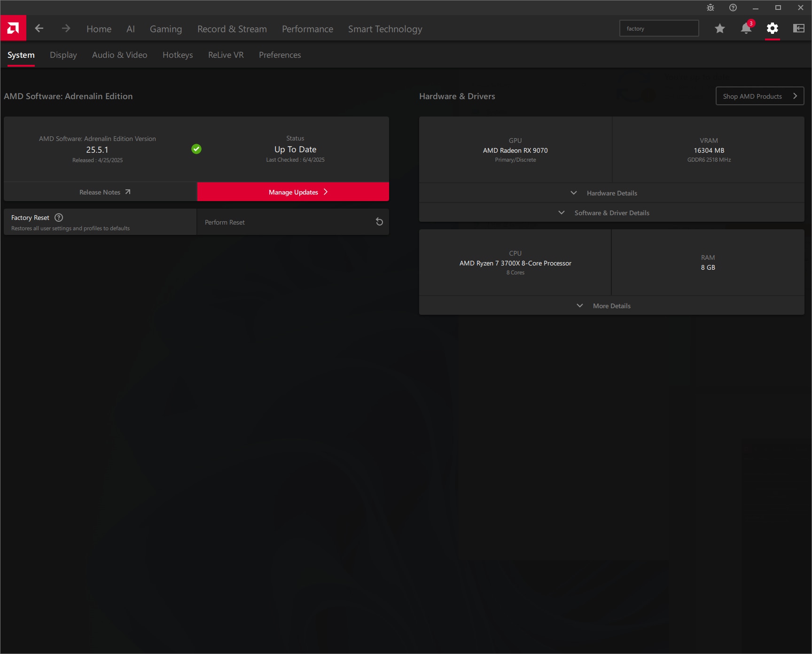Click the Factory Reset label
812x654 pixels.
(30, 218)
